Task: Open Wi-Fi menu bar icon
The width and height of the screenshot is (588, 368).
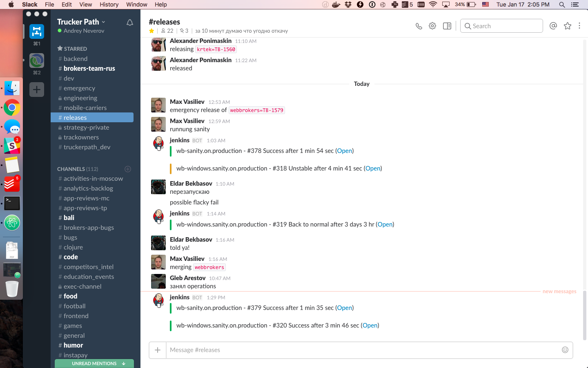Action: 433,4
